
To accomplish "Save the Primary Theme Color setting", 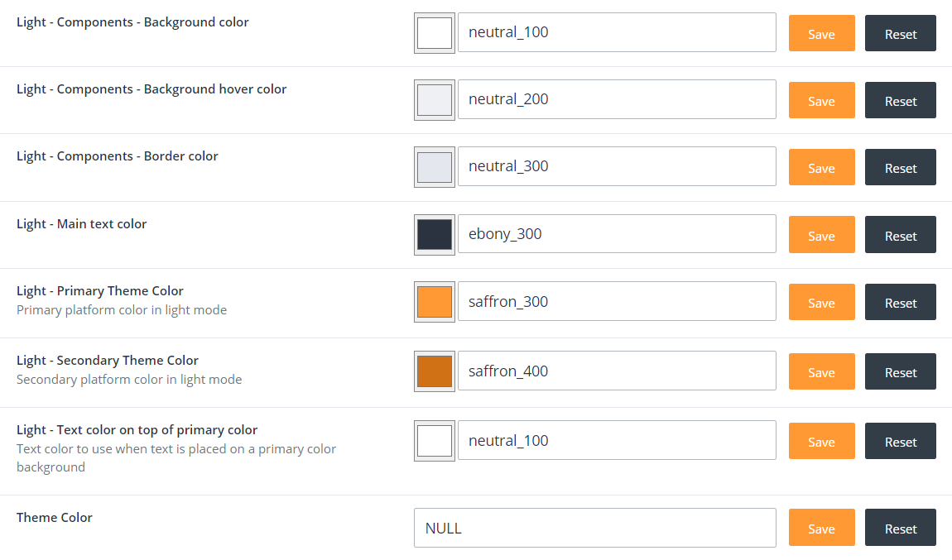I will coord(821,303).
